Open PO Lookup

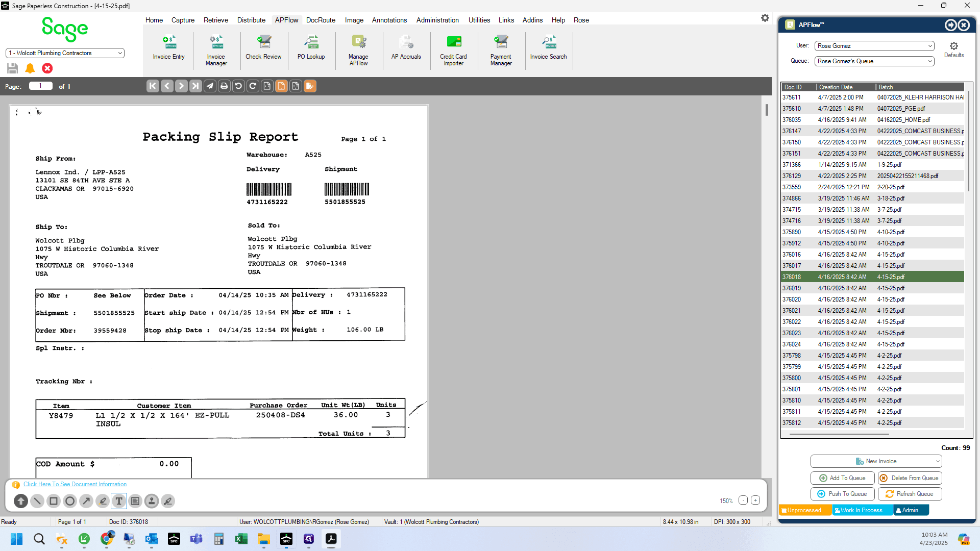311,48
